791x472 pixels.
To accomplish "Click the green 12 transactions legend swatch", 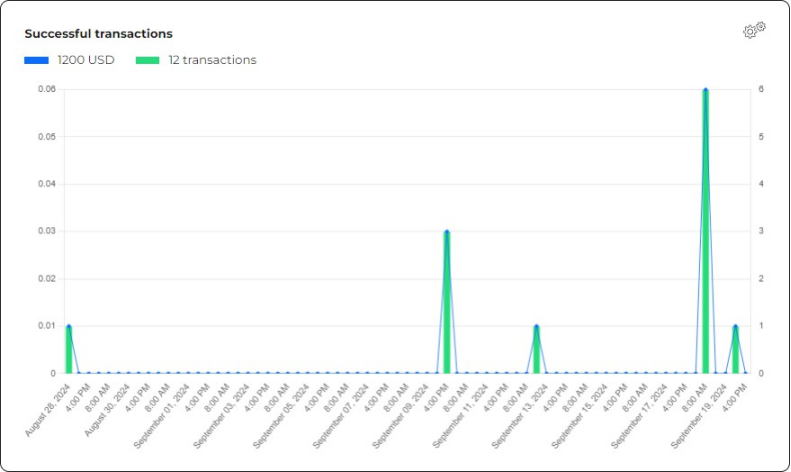I will click(147, 60).
